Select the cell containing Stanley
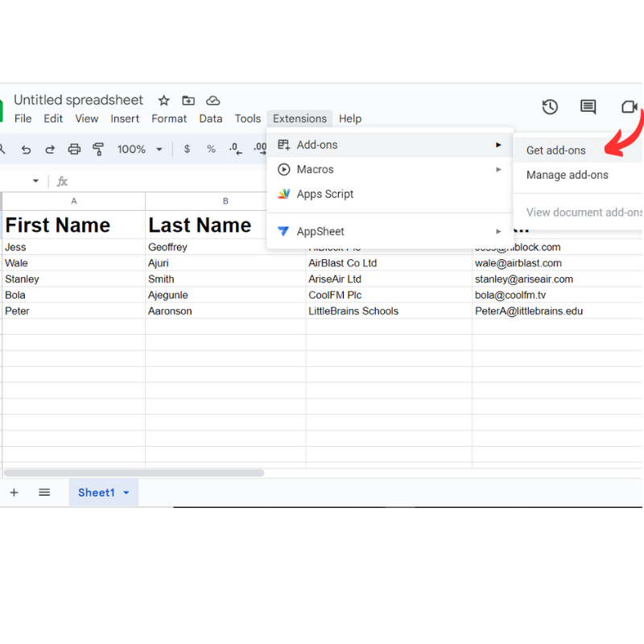 click(74, 279)
